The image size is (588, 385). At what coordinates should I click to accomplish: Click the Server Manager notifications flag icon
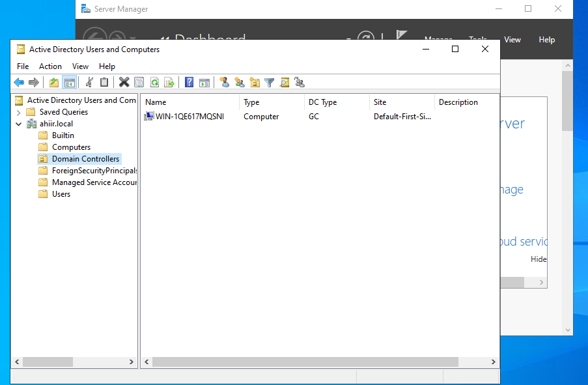tap(401, 35)
